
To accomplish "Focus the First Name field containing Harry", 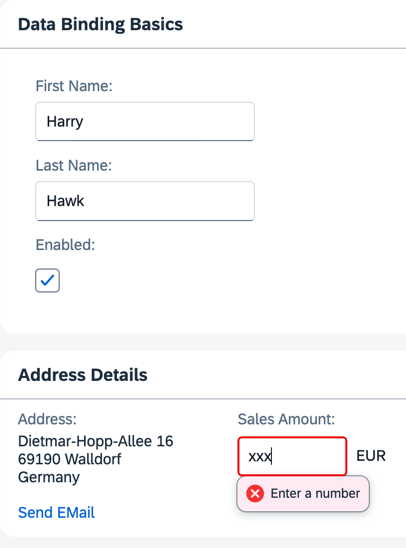I will click(145, 121).
